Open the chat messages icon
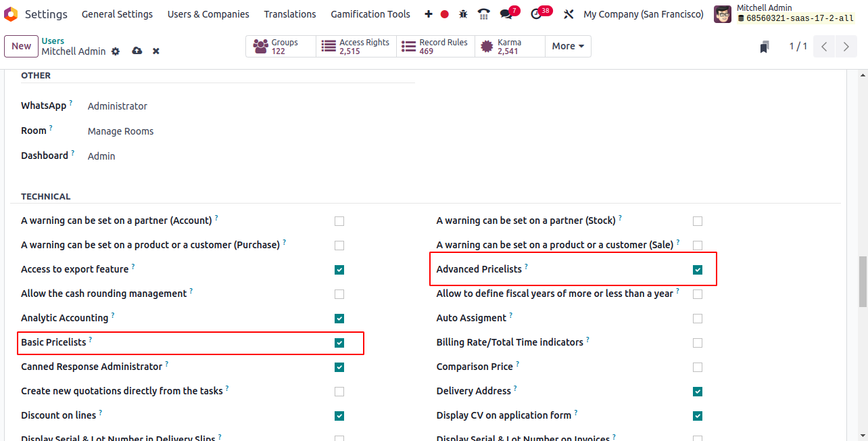The width and height of the screenshot is (868, 441). 506,14
